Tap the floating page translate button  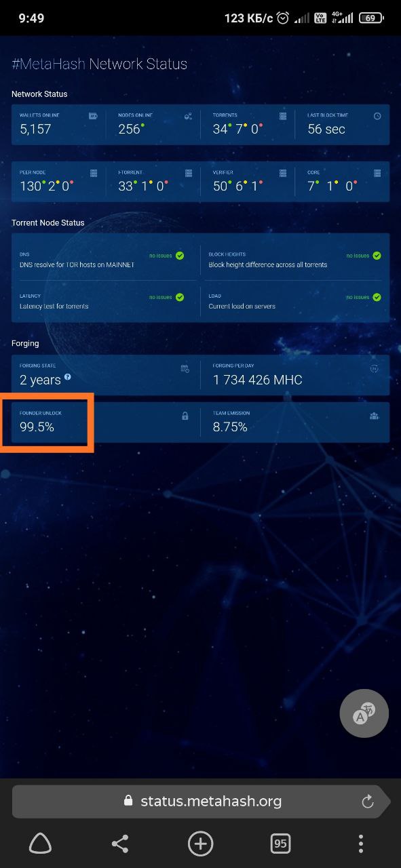click(x=364, y=713)
